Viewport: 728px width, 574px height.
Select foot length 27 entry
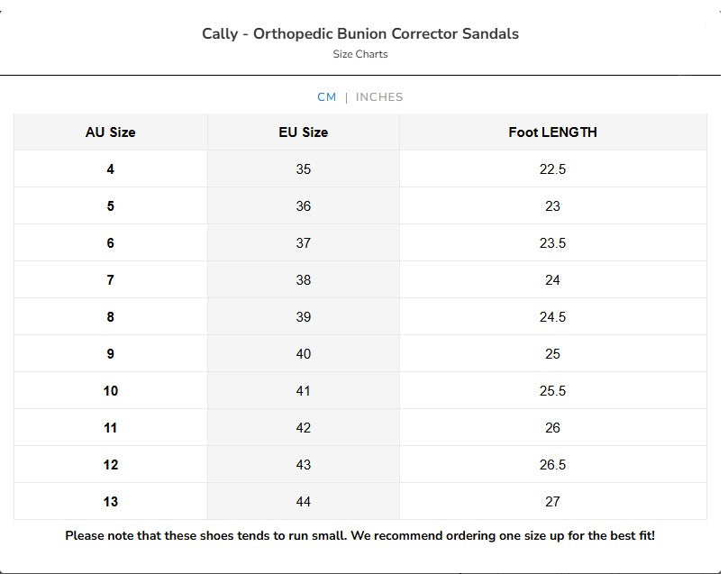[x=552, y=503]
